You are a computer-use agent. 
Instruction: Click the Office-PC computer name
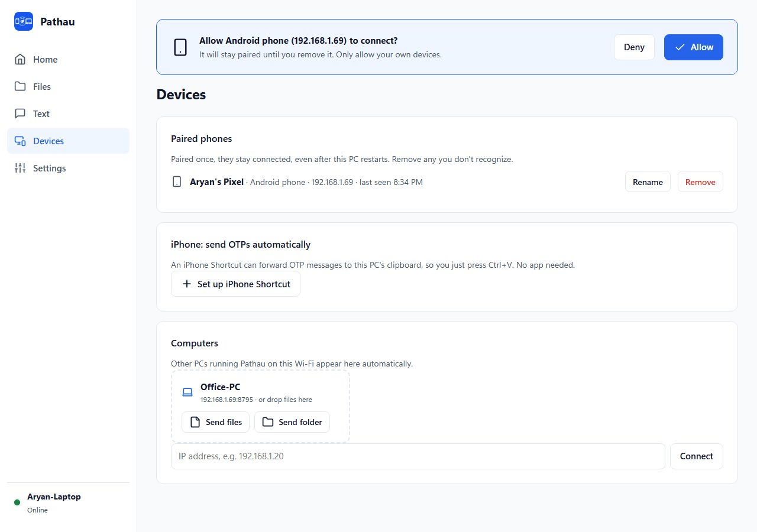(221, 387)
